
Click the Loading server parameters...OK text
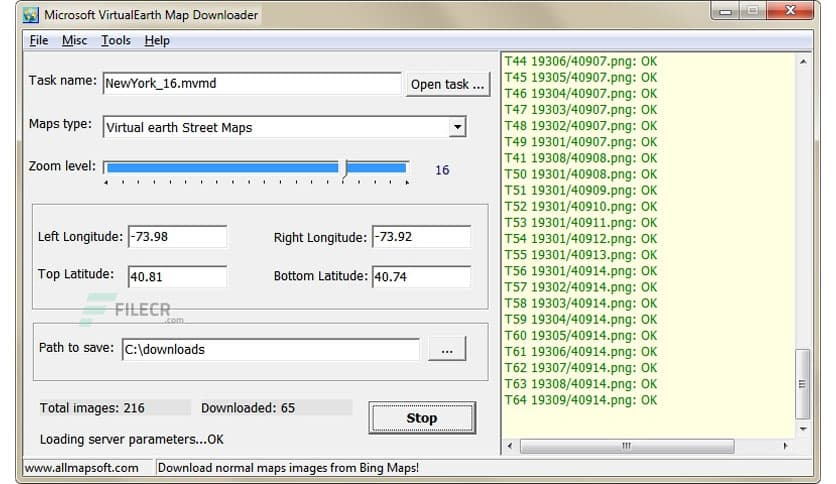tap(132, 440)
